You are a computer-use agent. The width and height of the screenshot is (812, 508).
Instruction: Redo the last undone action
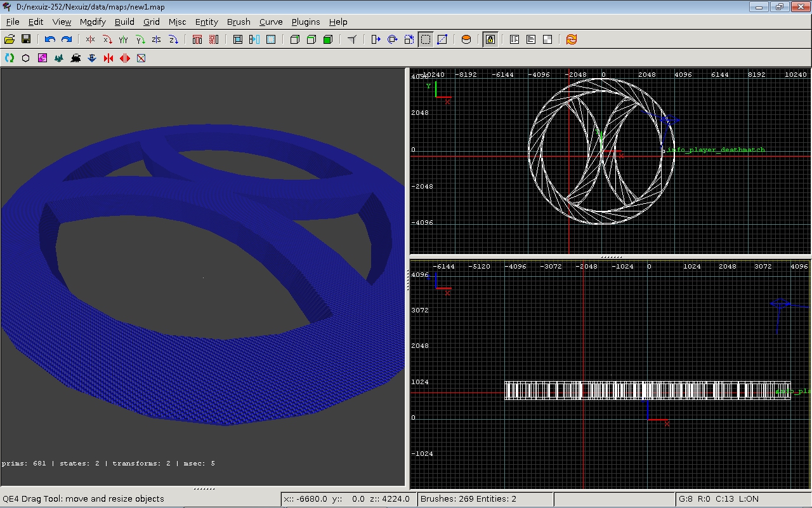[67, 39]
